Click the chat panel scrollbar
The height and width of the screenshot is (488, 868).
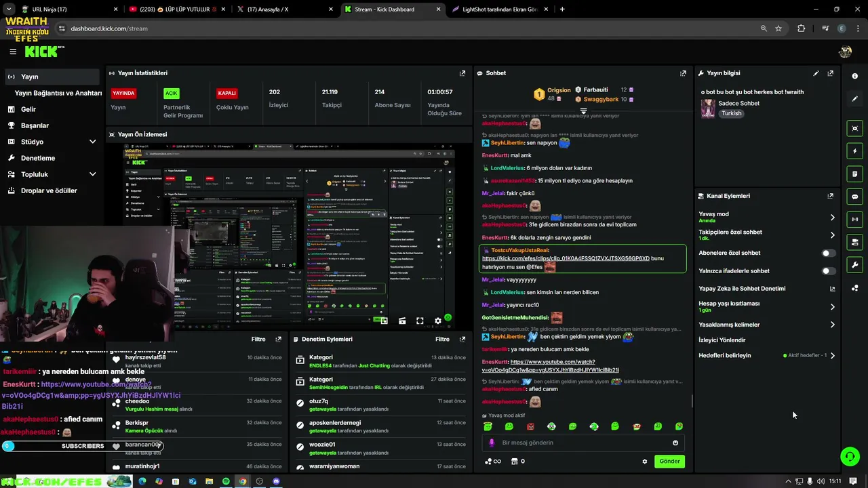(x=692, y=401)
